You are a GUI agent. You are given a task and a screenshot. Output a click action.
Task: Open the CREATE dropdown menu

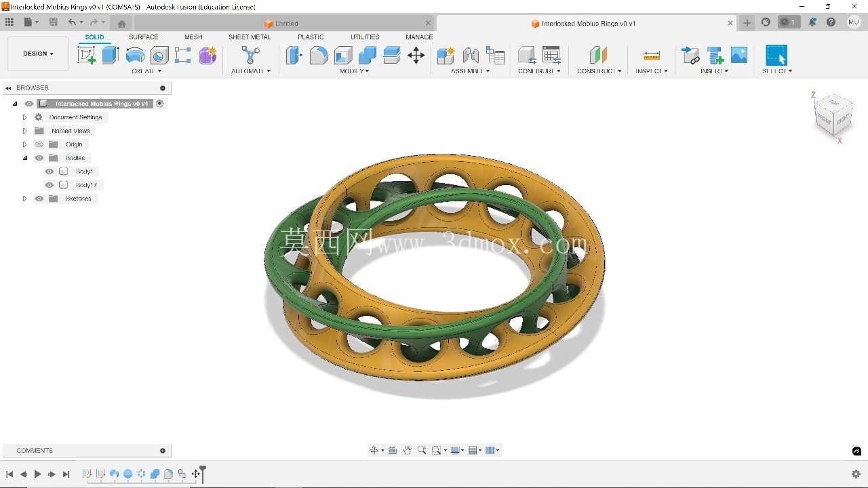[x=146, y=71]
